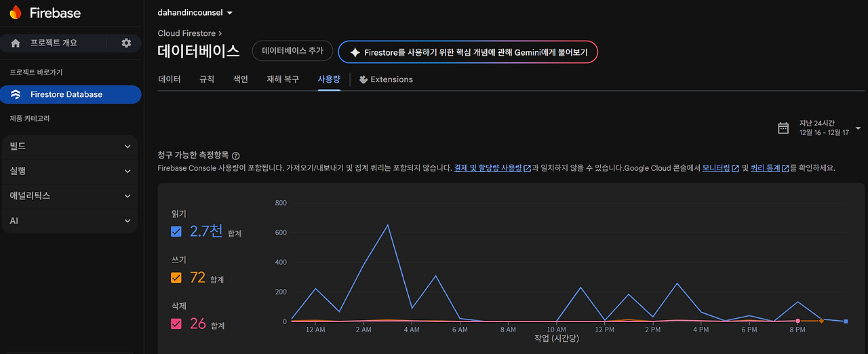The width and height of the screenshot is (868, 354).
Task: Expand the 실행 category
Action: [71, 171]
